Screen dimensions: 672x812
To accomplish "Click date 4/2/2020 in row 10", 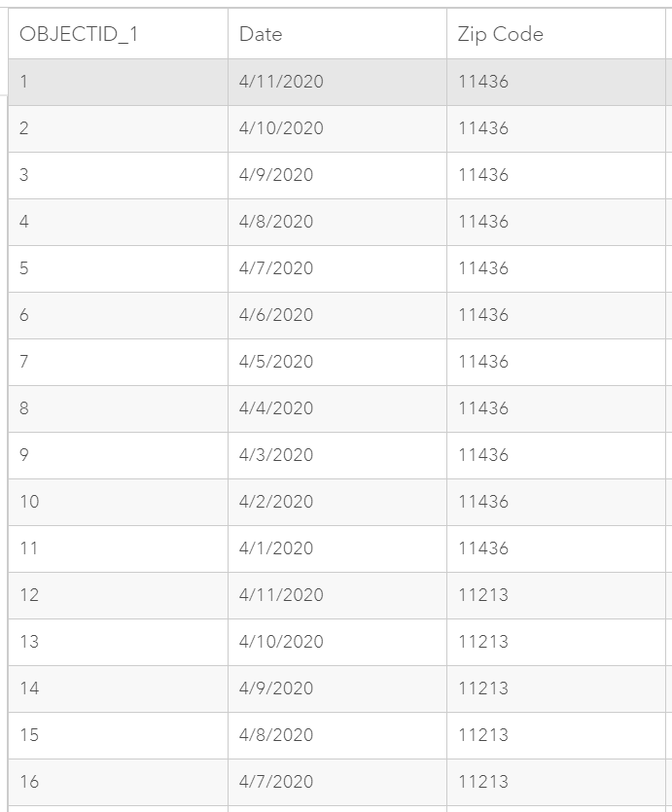I will pos(276,501).
